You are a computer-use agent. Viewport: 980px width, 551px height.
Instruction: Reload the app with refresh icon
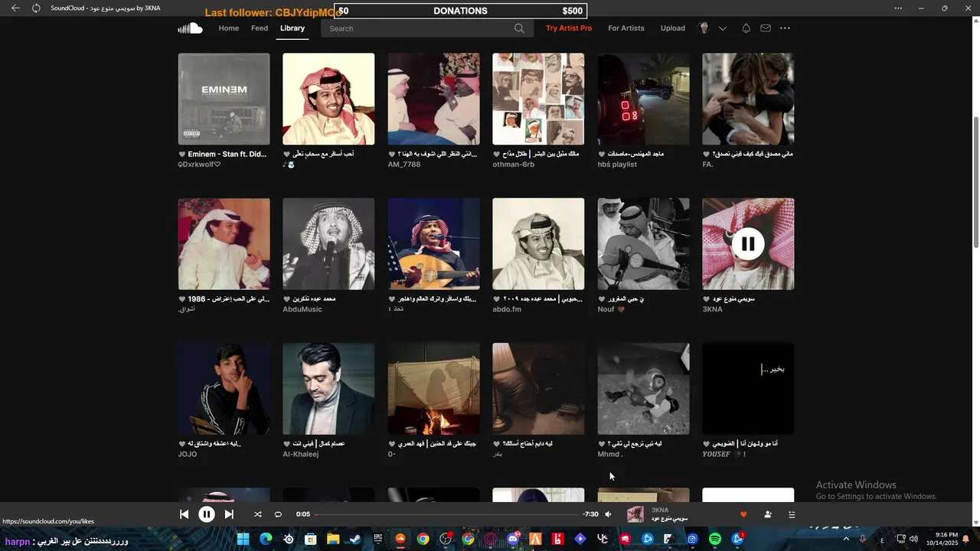pyautogui.click(x=36, y=8)
